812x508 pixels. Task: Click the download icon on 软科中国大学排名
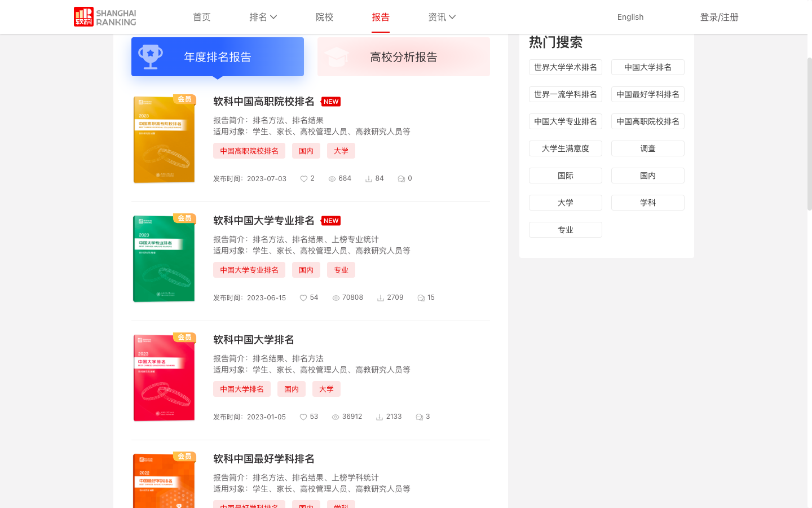point(379,417)
